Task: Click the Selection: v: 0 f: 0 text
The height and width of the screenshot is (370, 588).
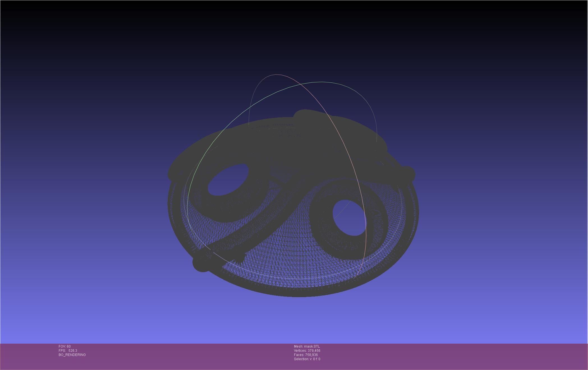Action: coord(307,359)
